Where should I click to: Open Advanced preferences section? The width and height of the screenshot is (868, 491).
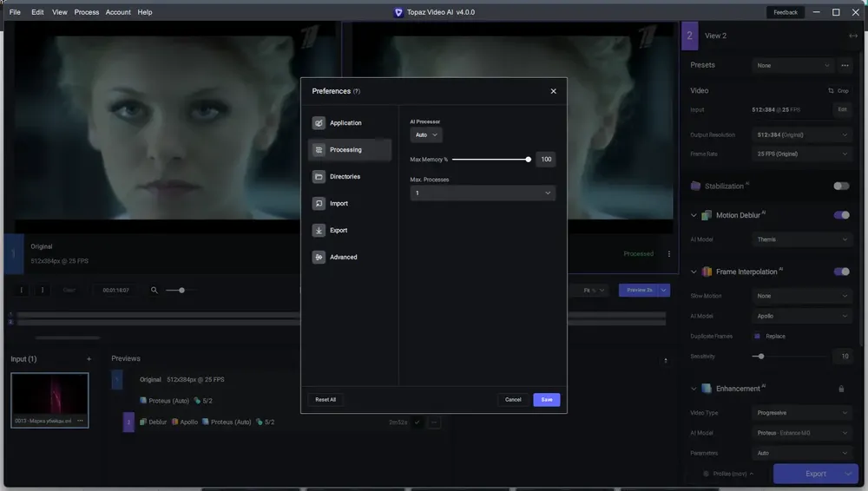coord(349,258)
